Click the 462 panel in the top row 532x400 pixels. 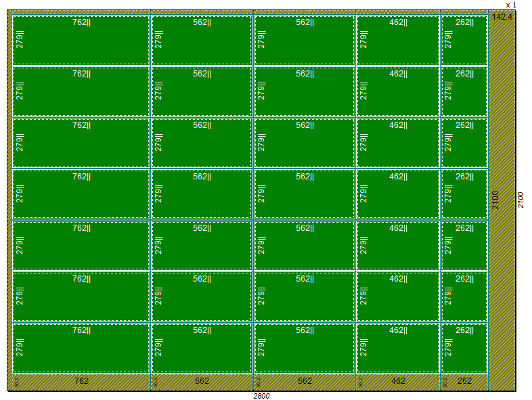[398, 41]
